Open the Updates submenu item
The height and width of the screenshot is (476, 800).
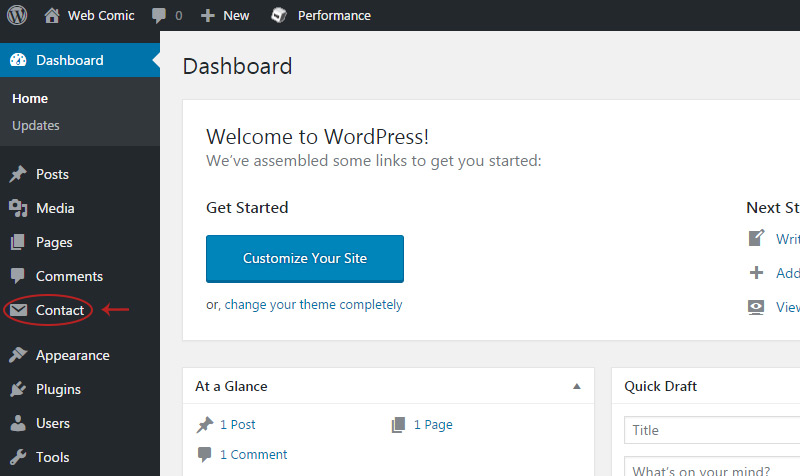36,126
